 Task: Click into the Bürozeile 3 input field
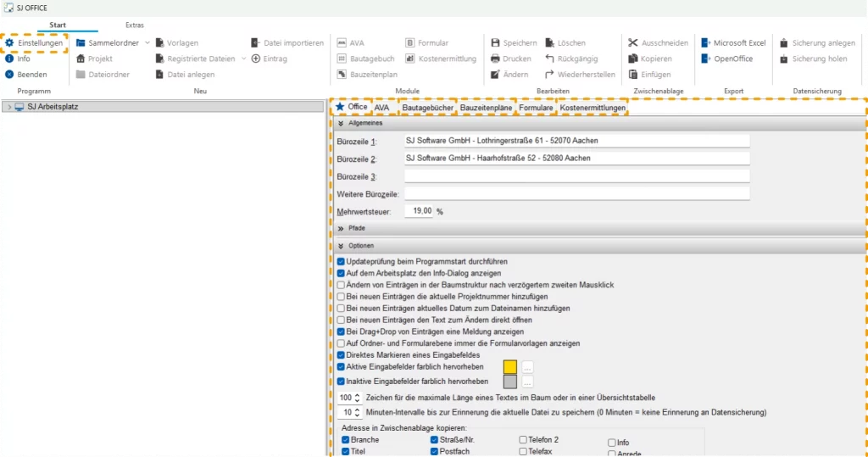(576, 176)
